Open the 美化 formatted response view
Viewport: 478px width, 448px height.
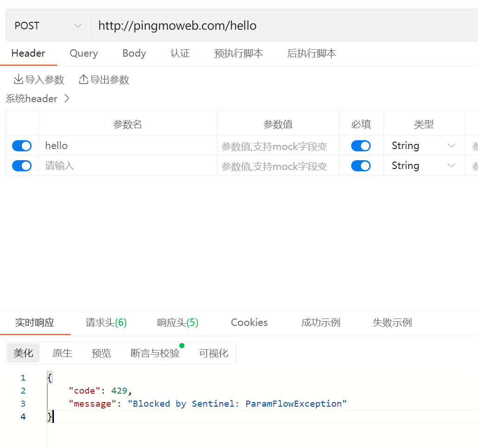pyautogui.click(x=23, y=353)
